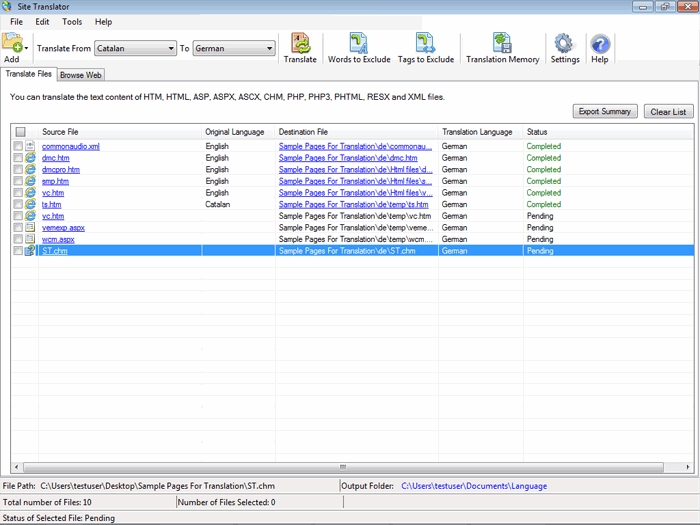Open Translation Memory tool
Image resolution: width=700 pixels, height=525 pixels.
click(503, 48)
